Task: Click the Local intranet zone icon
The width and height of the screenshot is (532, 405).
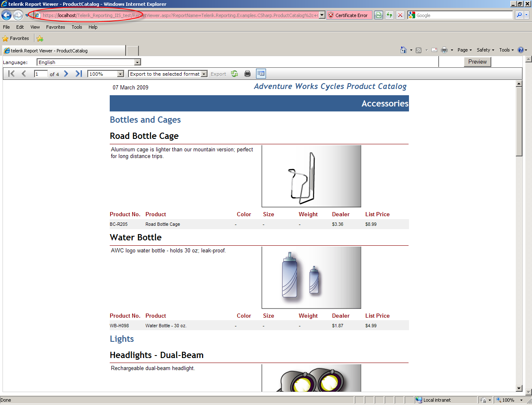Action: click(419, 400)
